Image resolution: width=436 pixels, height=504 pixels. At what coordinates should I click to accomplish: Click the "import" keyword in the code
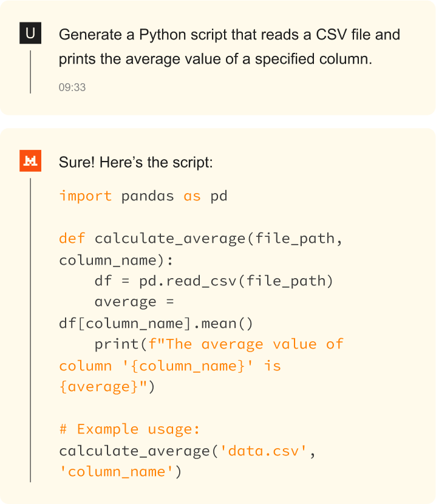(x=86, y=196)
